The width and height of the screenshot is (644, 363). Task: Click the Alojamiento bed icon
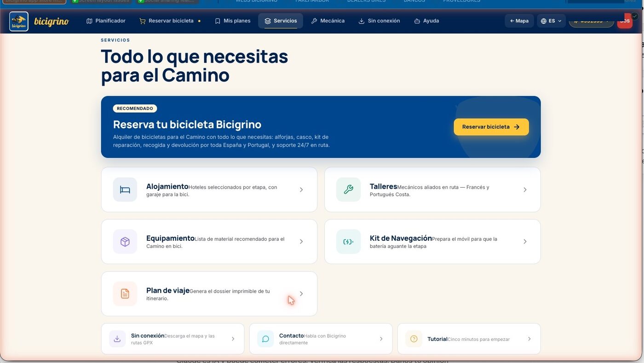(x=125, y=190)
